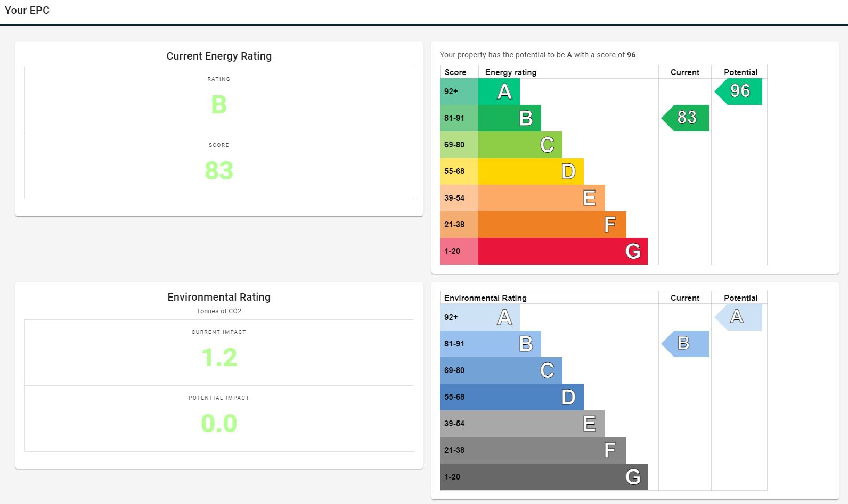This screenshot has height=504, width=848.
Task: Click the Environmental Rating card title
Action: (219, 297)
